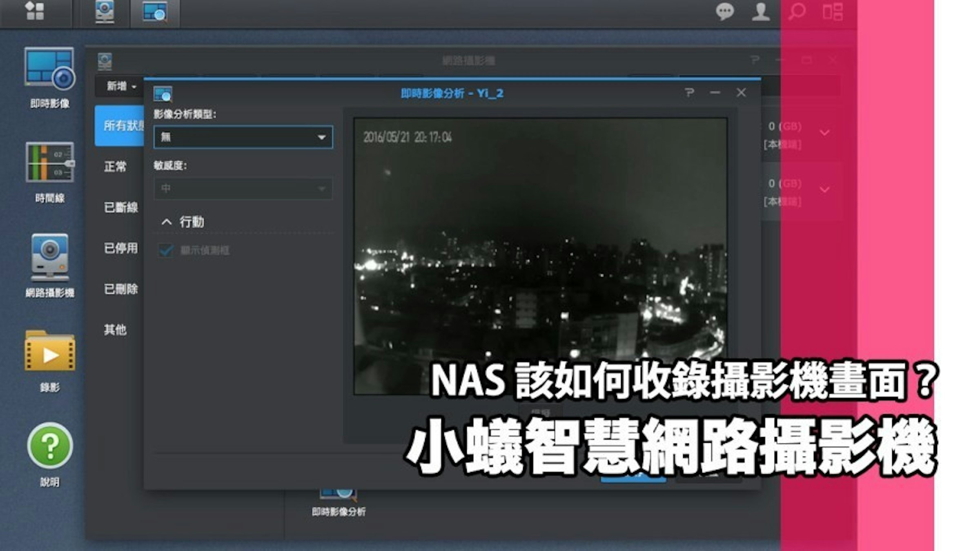980x551 pixels.
Task: Switch to IP camera taskbar app
Action: pyautogui.click(x=105, y=12)
